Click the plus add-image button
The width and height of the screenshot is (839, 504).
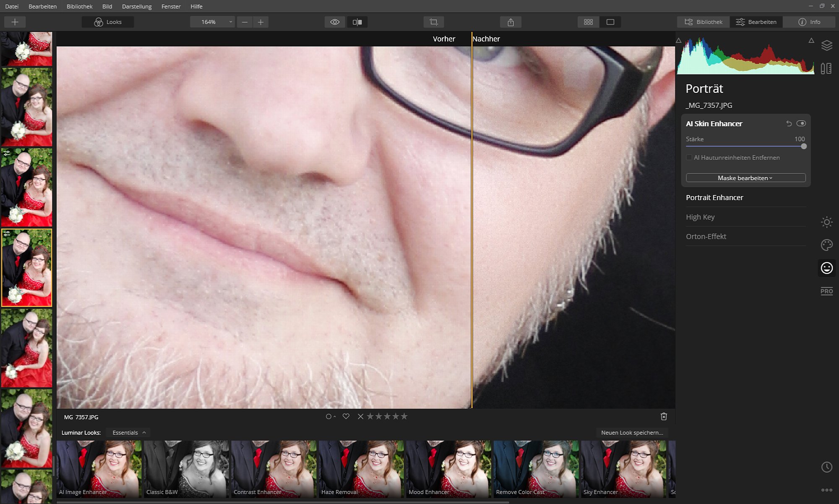[x=15, y=22]
